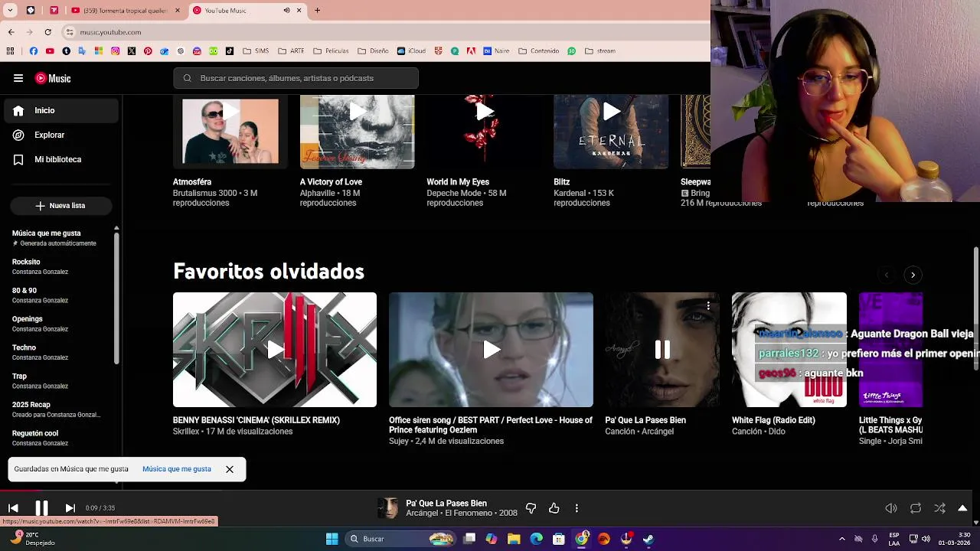Show next Favoritos olvidados items
The height and width of the screenshot is (551, 980).
point(913,275)
